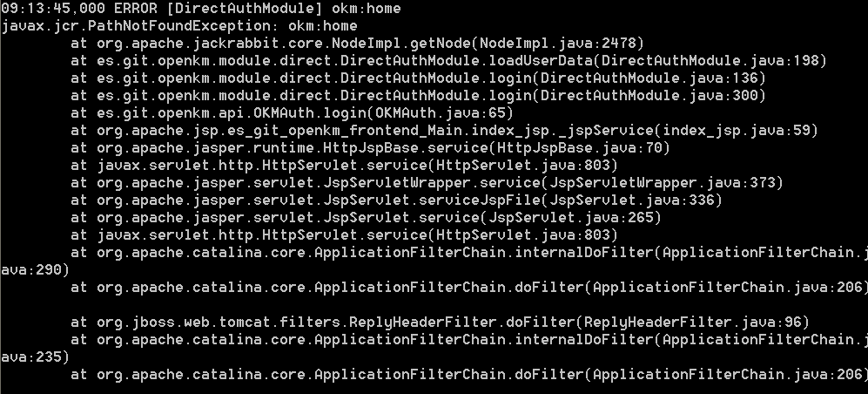Viewport: 868px width, 394px height.
Task: Click the ERROR keyword in the log header
Action: (136, 9)
